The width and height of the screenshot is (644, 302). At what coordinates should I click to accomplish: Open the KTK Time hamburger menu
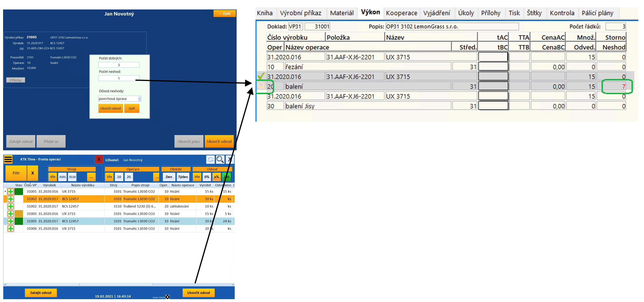point(8,159)
